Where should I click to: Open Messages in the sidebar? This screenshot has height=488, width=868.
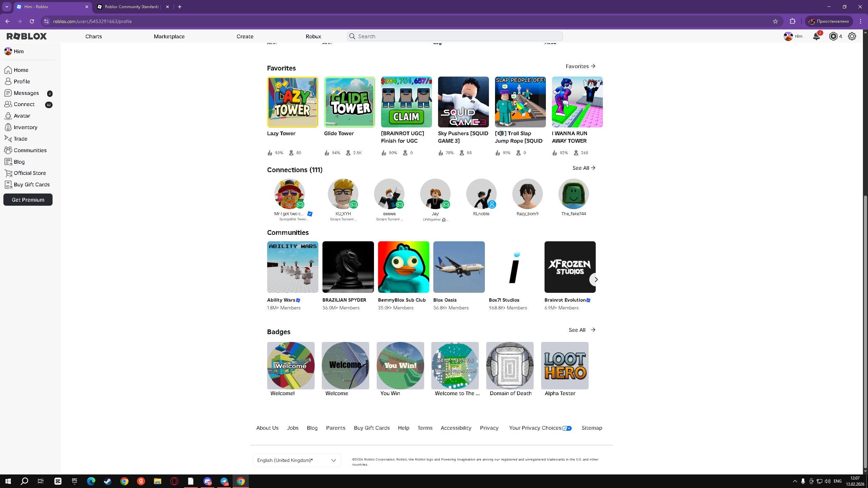tap(22, 93)
